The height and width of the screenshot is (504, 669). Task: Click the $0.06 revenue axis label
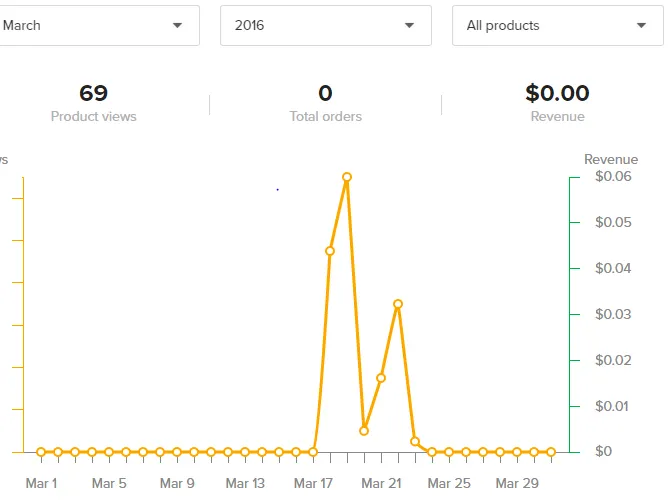click(613, 177)
